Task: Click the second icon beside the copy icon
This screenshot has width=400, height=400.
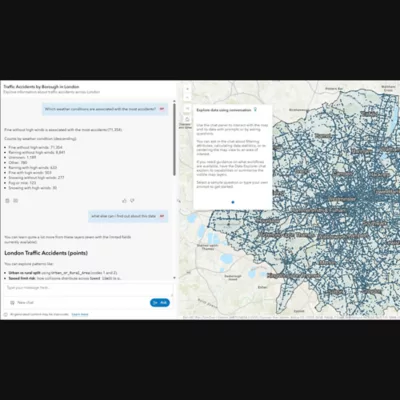Action: 15,201
